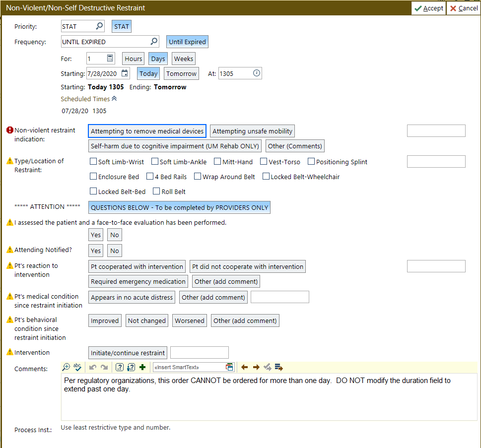
Task: Click the undo arrow in Comments toolbar
Action: (93, 367)
